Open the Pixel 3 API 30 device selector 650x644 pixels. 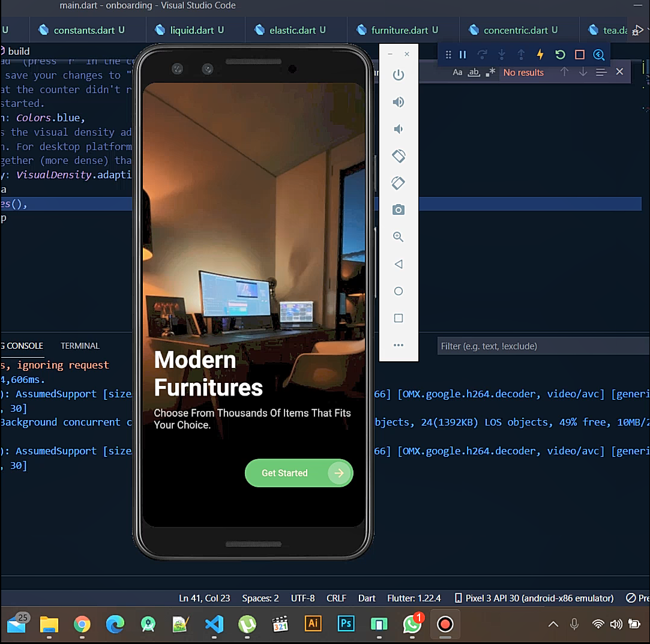click(535, 598)
